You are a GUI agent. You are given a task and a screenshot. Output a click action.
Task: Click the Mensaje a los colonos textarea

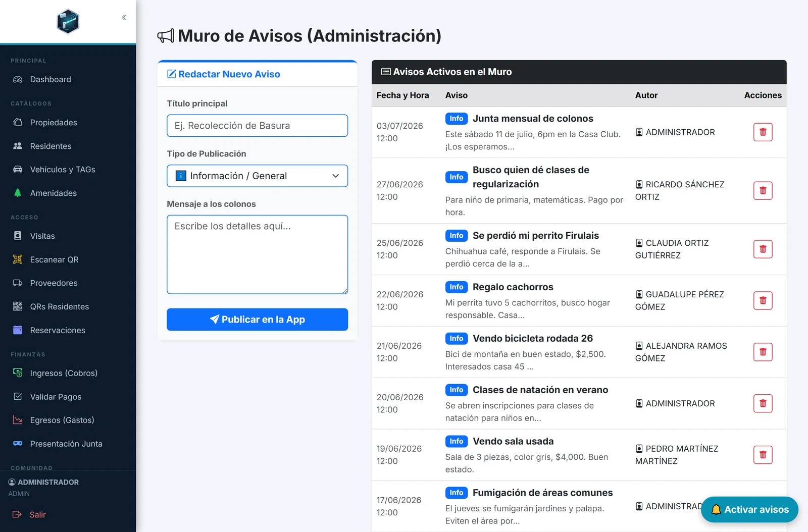[x=257, y=254]
